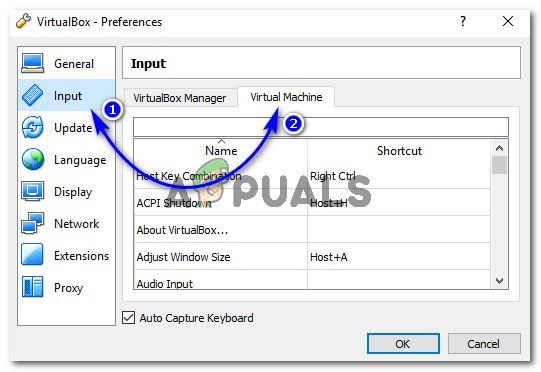Toggle Auto Capture Keyboard checkbox
541x372 pixels.
(x=129, y=317)
